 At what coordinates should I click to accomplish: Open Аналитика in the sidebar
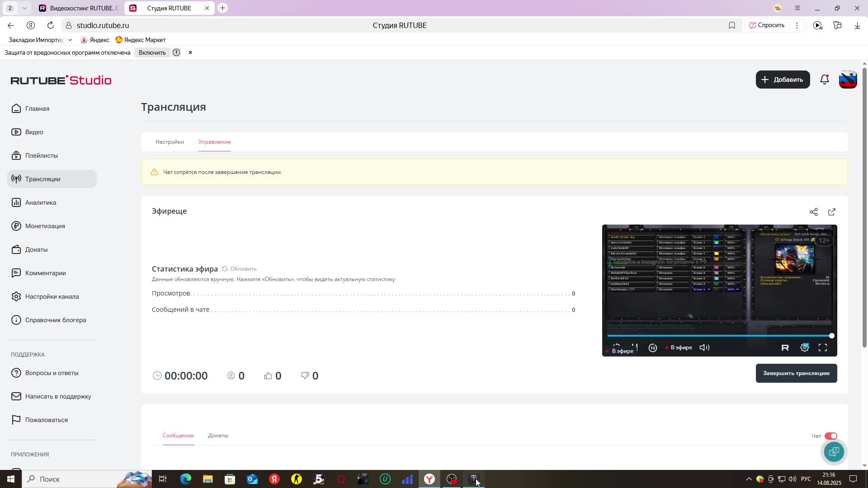click(41, 202)
